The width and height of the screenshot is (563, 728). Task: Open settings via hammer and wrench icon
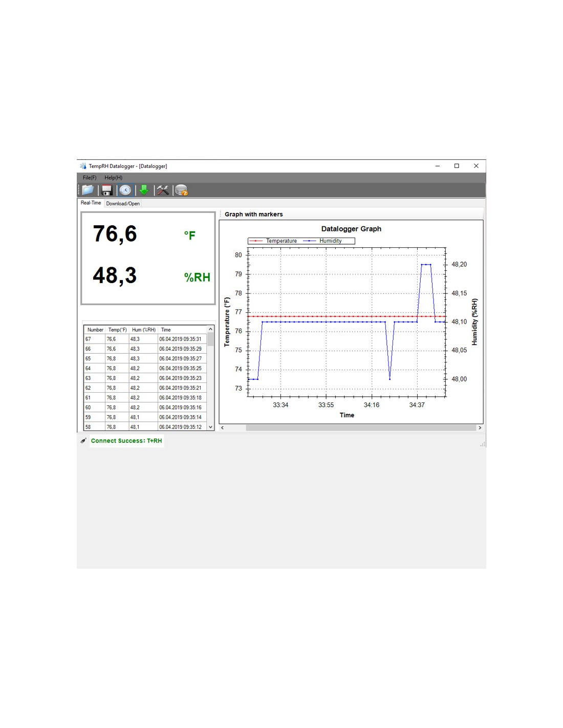[163, 190]
